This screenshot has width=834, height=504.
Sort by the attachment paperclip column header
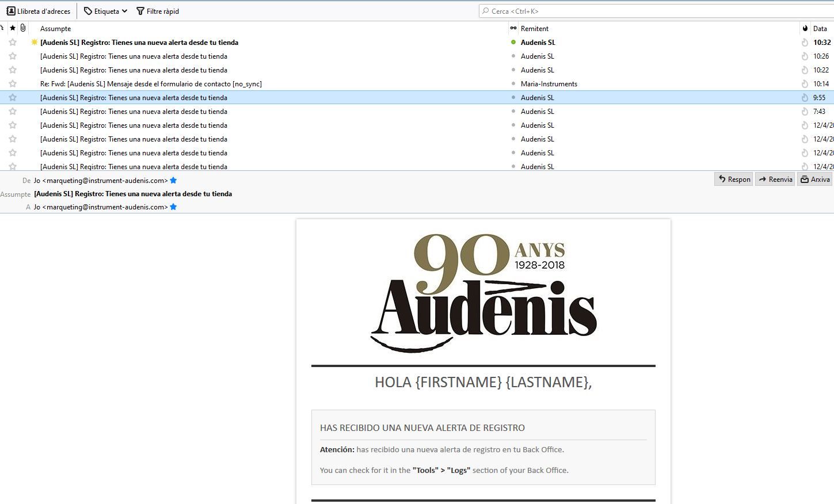tap(22, 28)
